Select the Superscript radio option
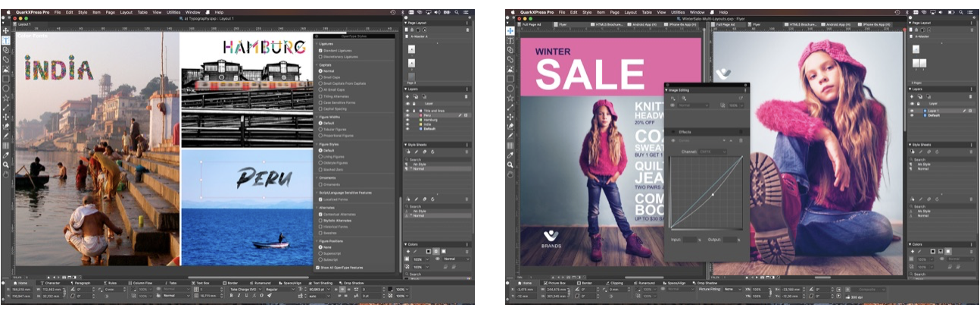The image size is (980, 323). tap(321, 253)
